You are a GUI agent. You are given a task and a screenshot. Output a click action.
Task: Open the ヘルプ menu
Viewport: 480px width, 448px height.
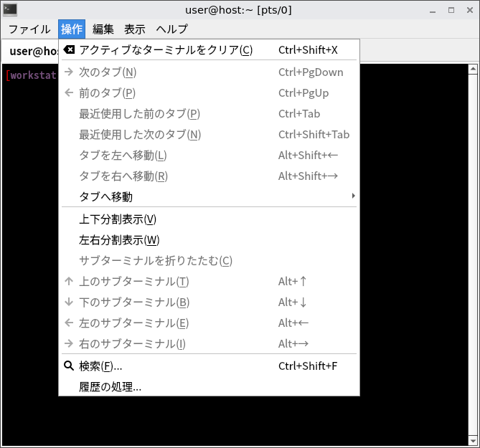click(172, 29)
